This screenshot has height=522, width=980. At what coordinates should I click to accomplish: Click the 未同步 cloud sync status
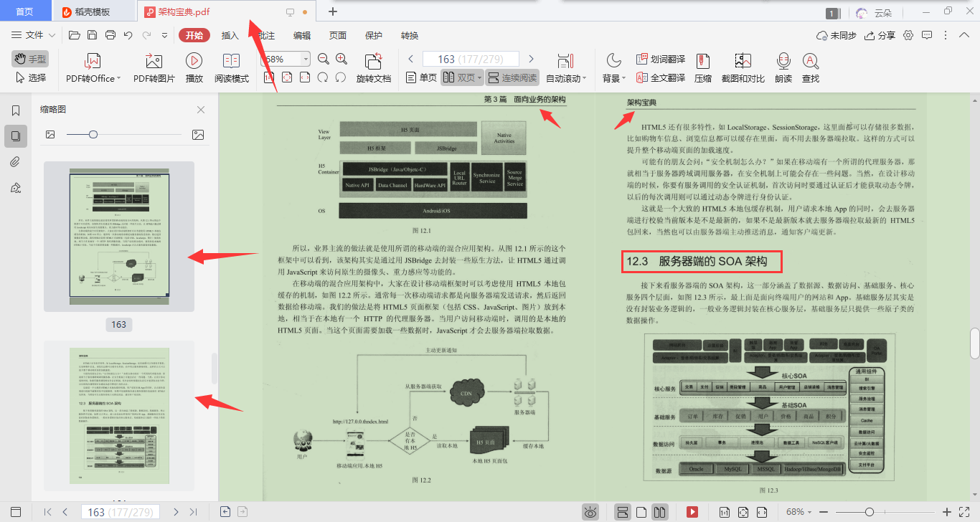pos(837,35)
